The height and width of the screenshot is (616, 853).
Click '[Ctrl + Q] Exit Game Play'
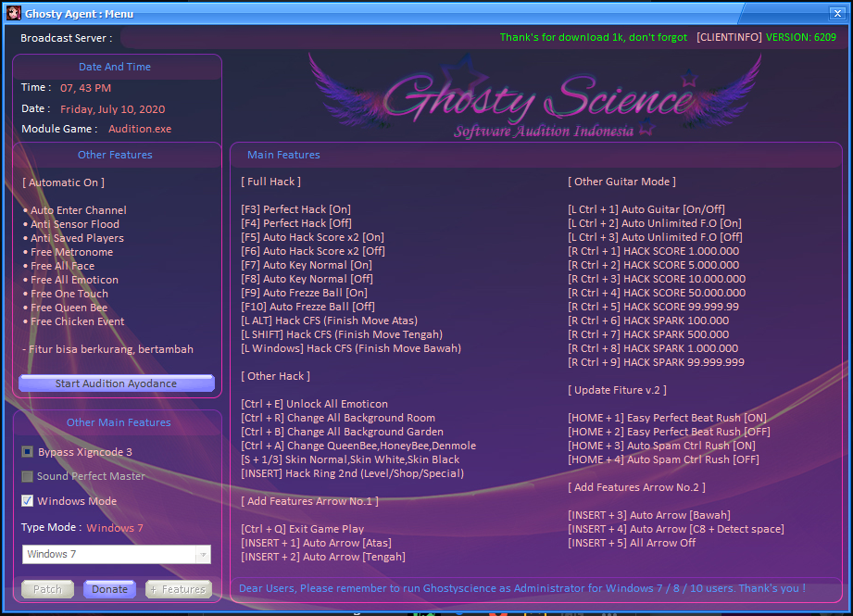[x=303, y=529]
